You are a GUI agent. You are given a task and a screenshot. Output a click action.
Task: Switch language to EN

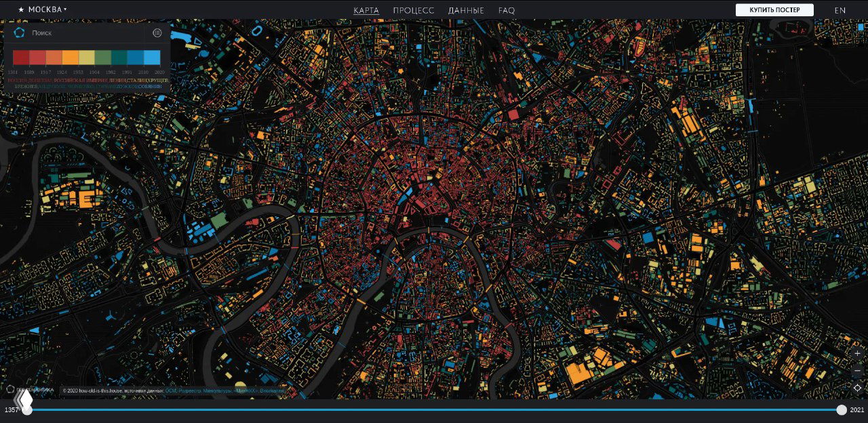840,10
